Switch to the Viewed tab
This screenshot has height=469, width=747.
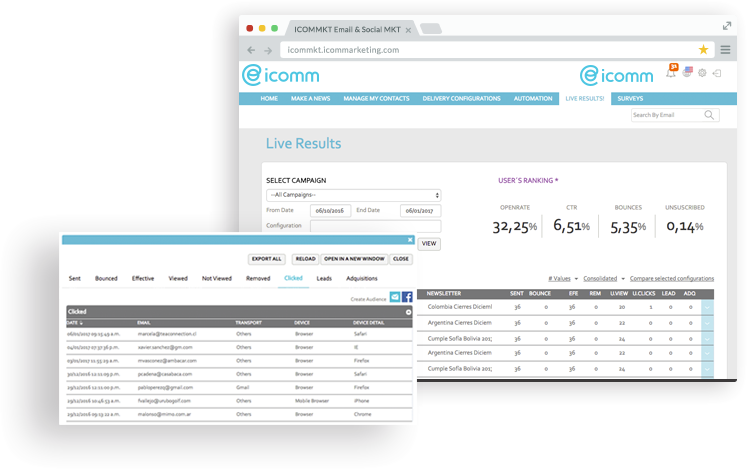click(x=178, y=278)
